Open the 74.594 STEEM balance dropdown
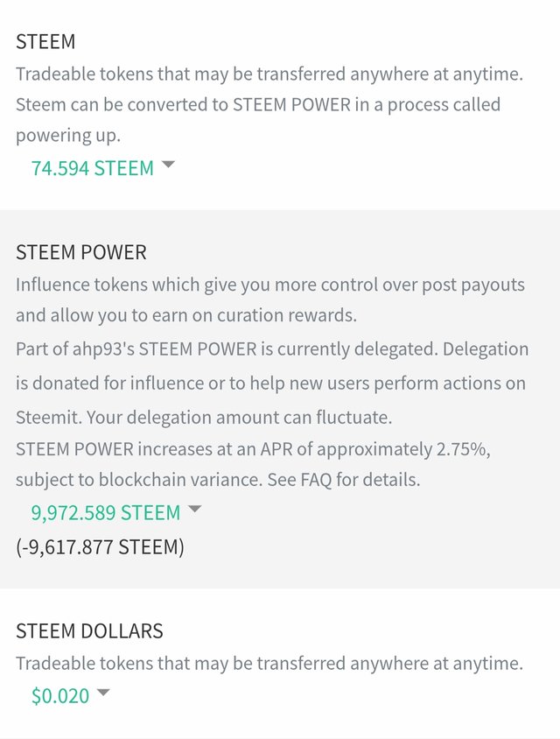 click(x=92, y=168)
